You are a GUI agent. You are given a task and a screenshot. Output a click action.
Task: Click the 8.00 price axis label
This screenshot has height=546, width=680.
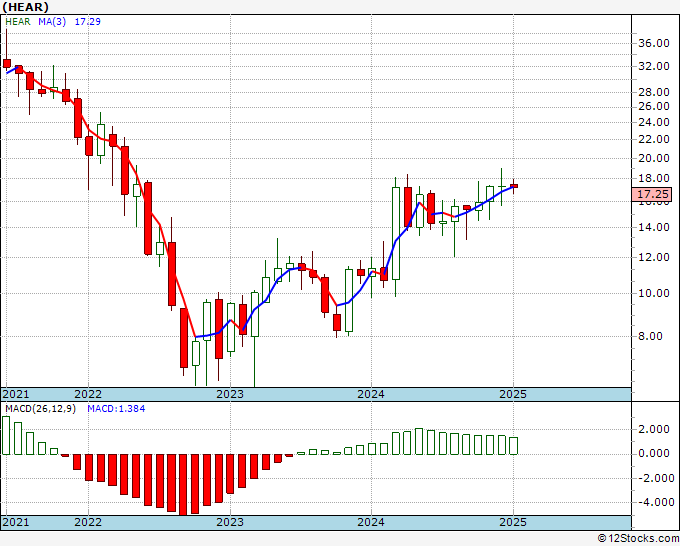click(651, 336)
